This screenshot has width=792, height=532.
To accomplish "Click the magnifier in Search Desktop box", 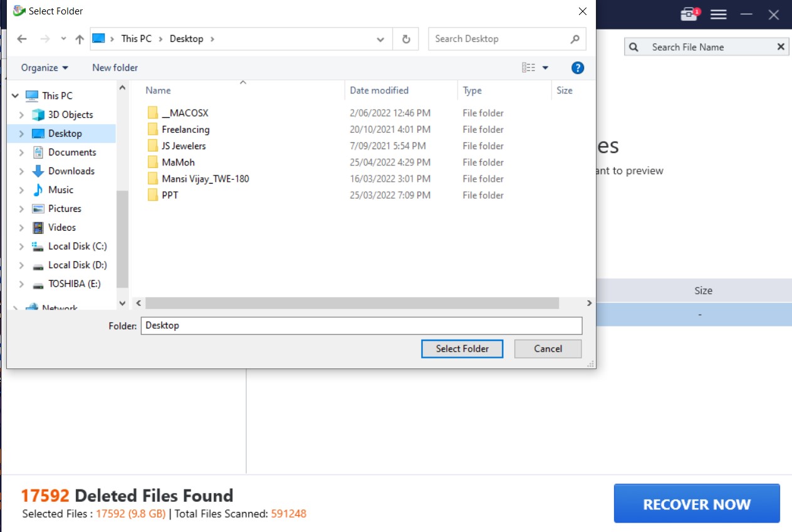I will coord(575,39).
